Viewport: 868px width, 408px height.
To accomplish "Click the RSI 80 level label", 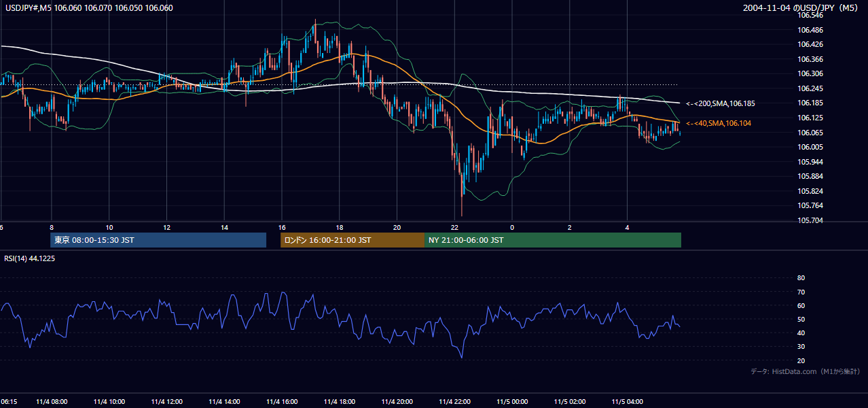I will pos(801,278).
